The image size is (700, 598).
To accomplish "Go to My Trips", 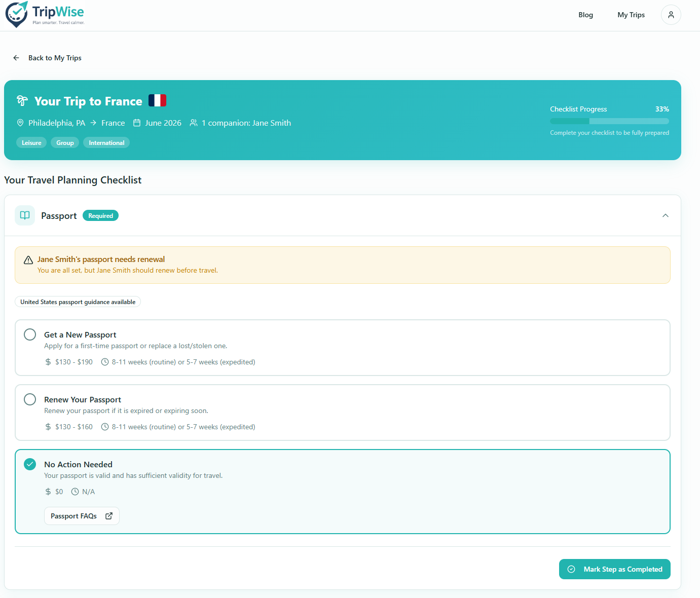I will point(631,15).
